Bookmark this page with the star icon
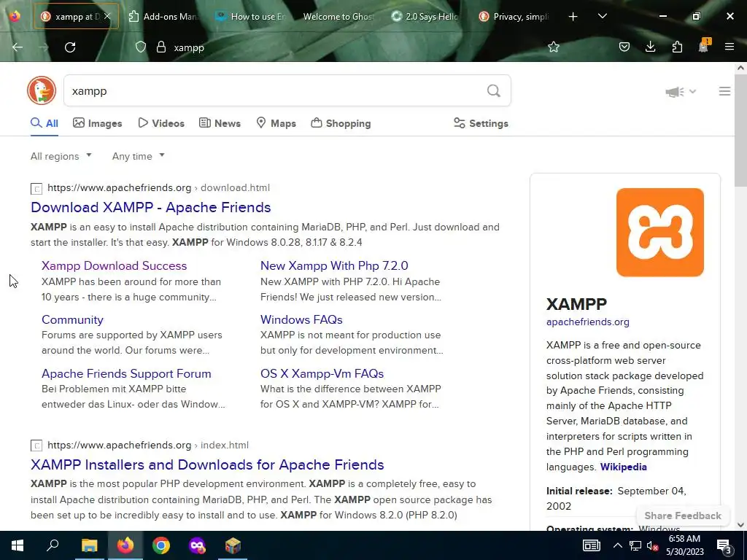Viewport: 747px width, 560px height. [x=553, y=47]
